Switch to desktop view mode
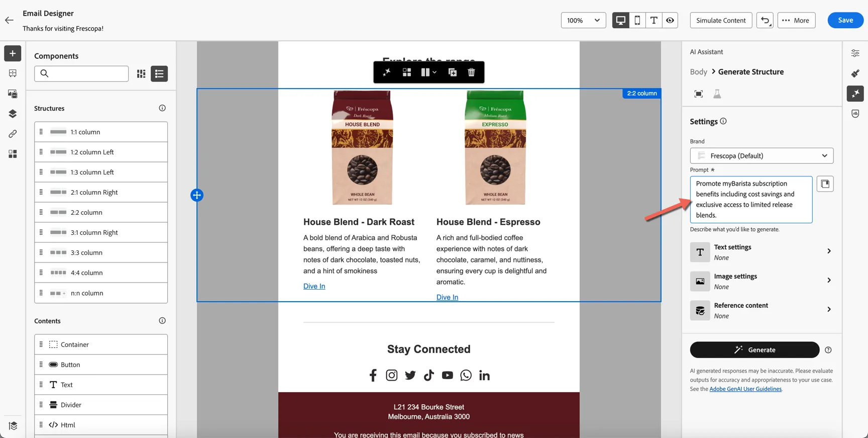The image size is (868, 438). click(x=621, y=20)
